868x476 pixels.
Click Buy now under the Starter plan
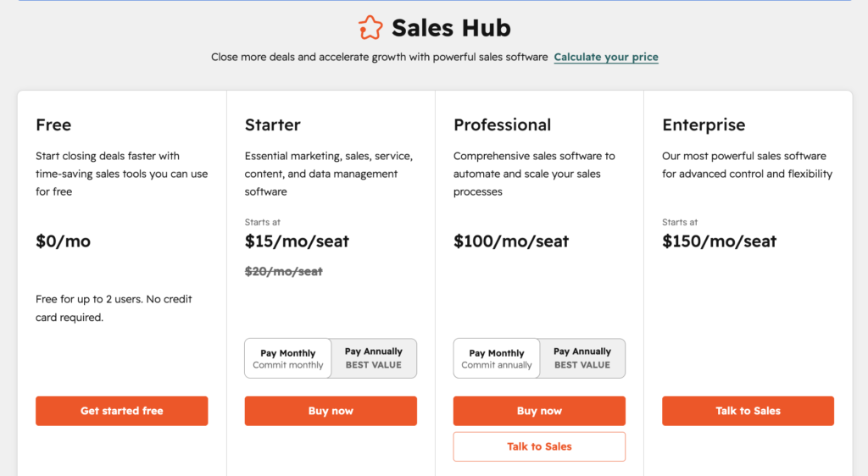tap(331, 411)
